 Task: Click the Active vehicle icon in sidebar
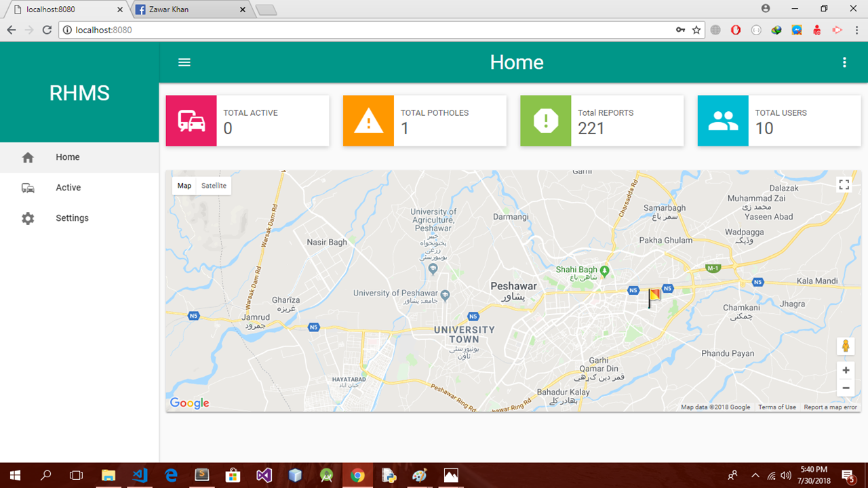[x=27, y=188]
